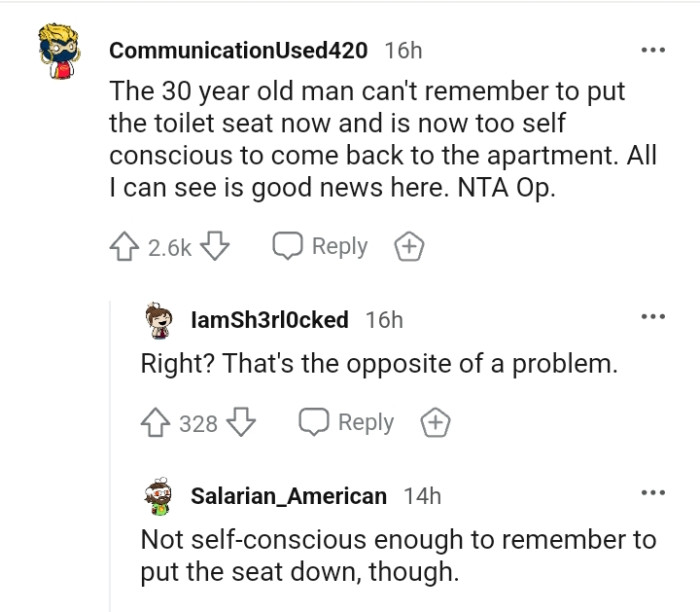Open CommunicationUsed420's avatar profile

pyautogui.click(x=64, y=54)
